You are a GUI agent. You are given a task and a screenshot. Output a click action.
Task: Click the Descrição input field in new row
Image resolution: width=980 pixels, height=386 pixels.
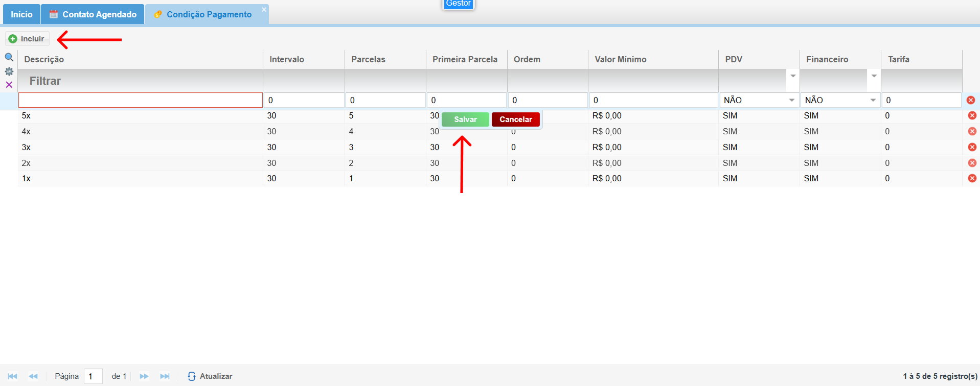point(141,100)
